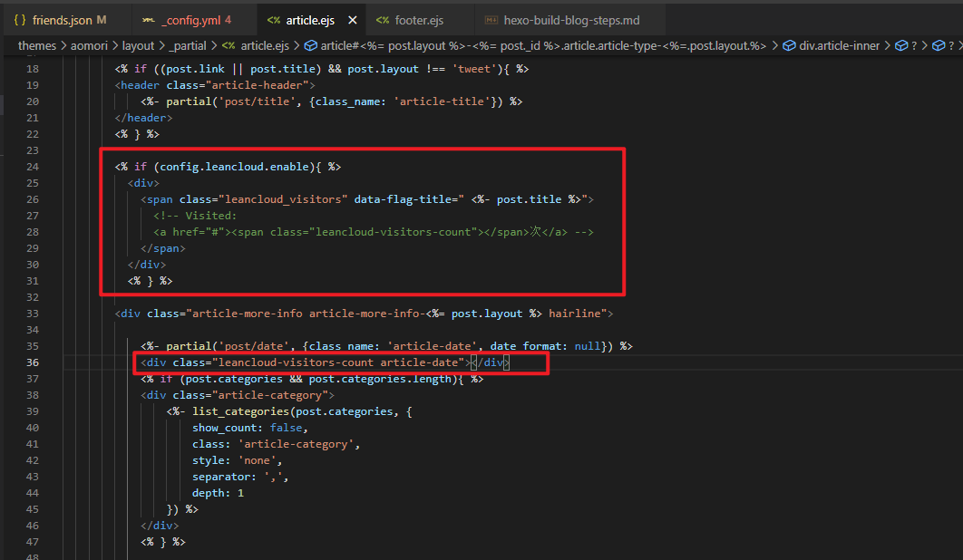Click the YAML file icon on _config.yml tab
The width and height of the screenshot is (963, 560).
click(148, 19)
